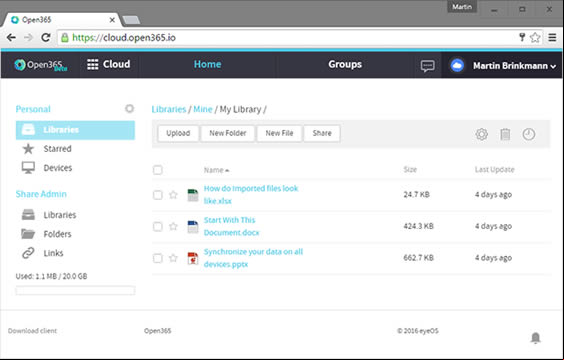Screen dimensions: 564x360
Task: View library history clock icon
Action: 528,134
